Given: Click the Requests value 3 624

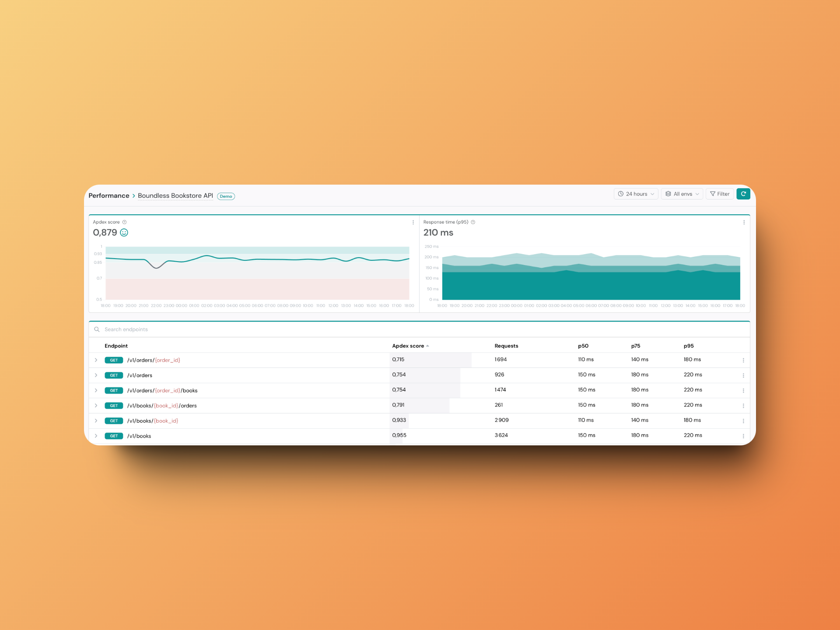Looking at the screenshot, I should click(501, 435).
